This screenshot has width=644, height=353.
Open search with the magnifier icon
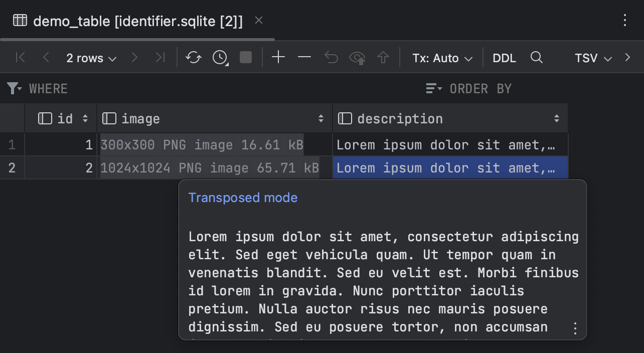pos(537,58)
